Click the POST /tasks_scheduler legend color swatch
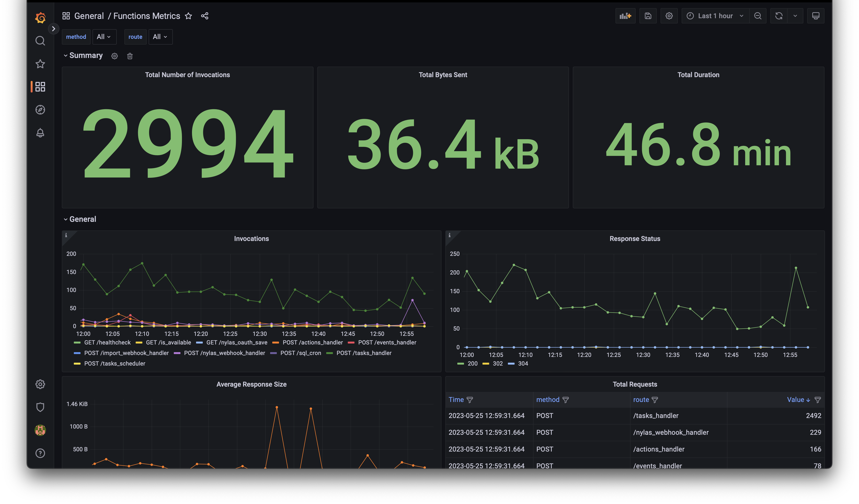 coord(77,364)
